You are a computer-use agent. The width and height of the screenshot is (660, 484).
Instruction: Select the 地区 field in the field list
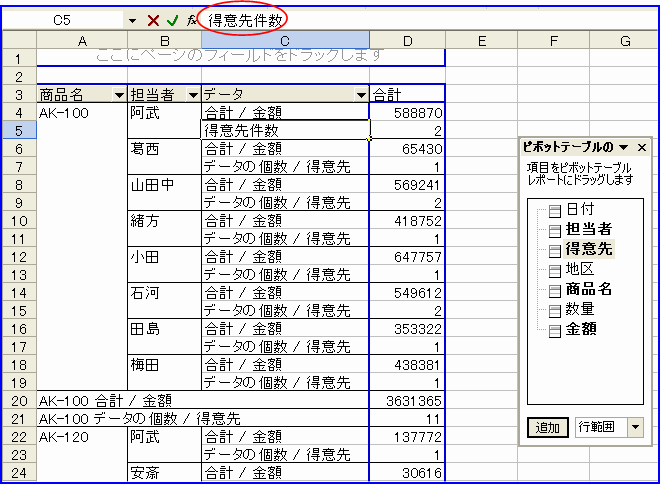coord(580,269)
